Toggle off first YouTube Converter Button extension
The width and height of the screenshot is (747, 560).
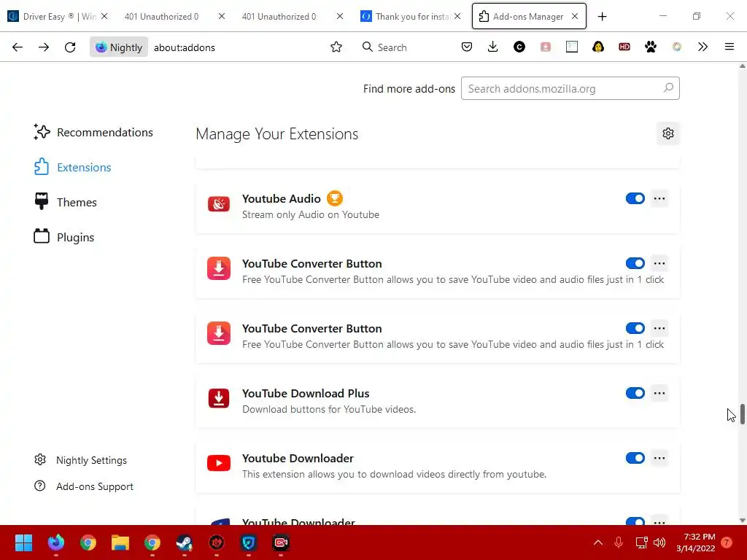coord(635,263)
